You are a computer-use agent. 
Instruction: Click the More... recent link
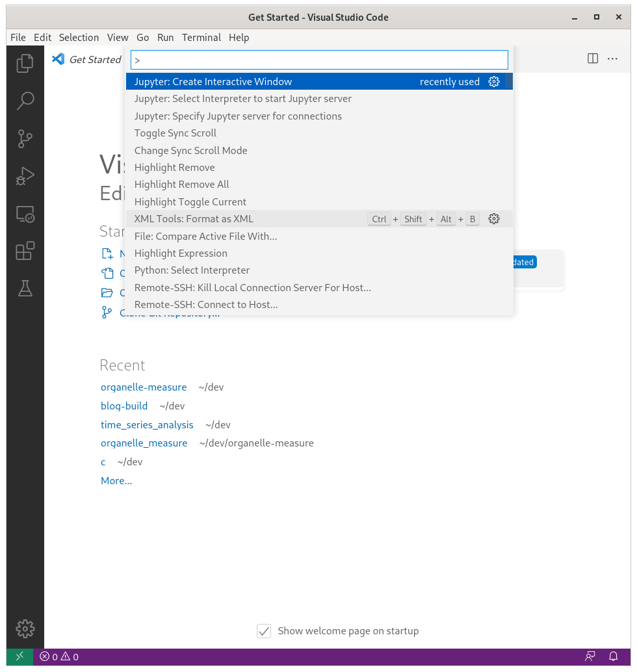point(116,481)
